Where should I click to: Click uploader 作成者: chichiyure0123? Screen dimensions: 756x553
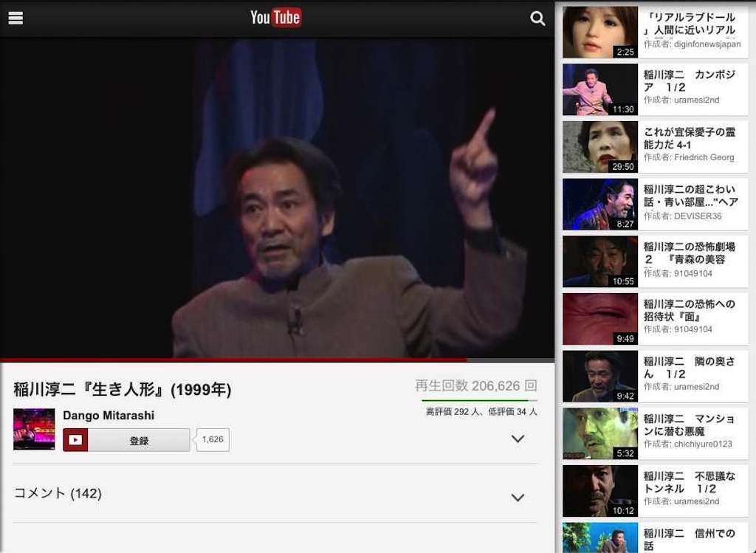[688, 444]
